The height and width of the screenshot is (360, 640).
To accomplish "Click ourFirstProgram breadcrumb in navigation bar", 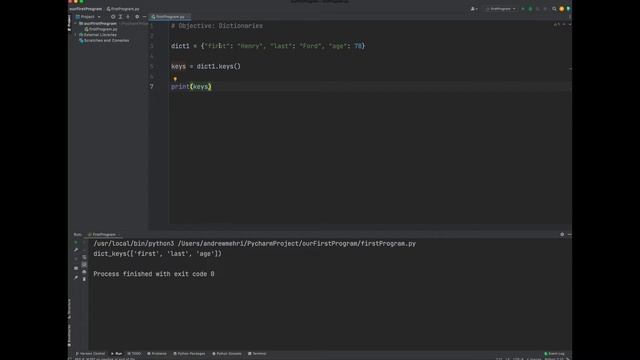I will tap(85, 9).
